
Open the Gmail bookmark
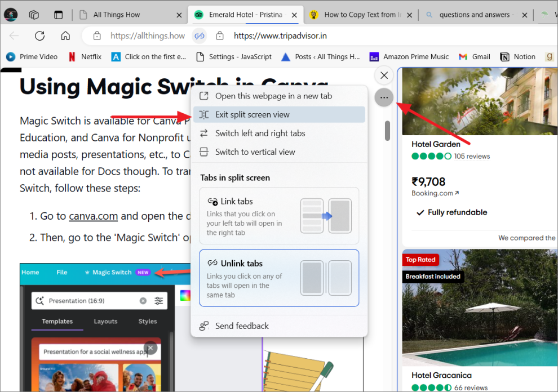475,56
